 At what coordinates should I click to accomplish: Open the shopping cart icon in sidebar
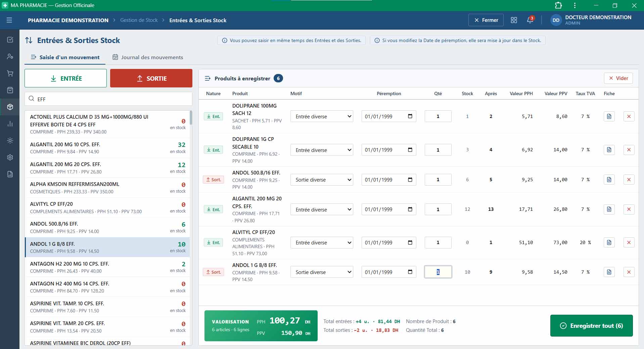[x=10, y=73]
